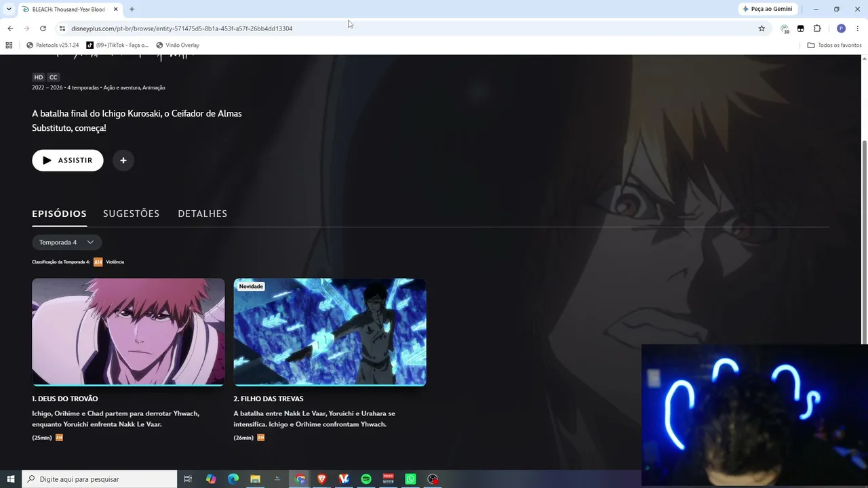Reload the Disney+ page
Viewport: 868px width, 488px height.
click(x=43, y=28)
